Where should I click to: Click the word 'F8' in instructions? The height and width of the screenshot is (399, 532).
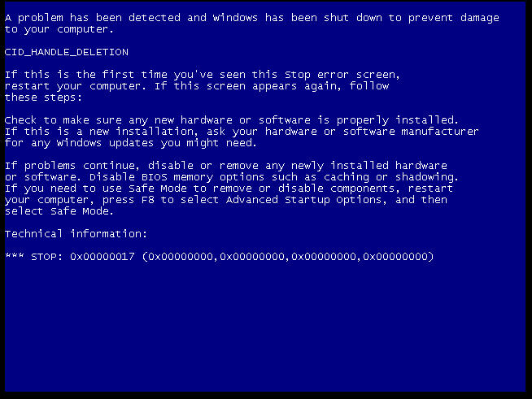(x=148, y=200)
